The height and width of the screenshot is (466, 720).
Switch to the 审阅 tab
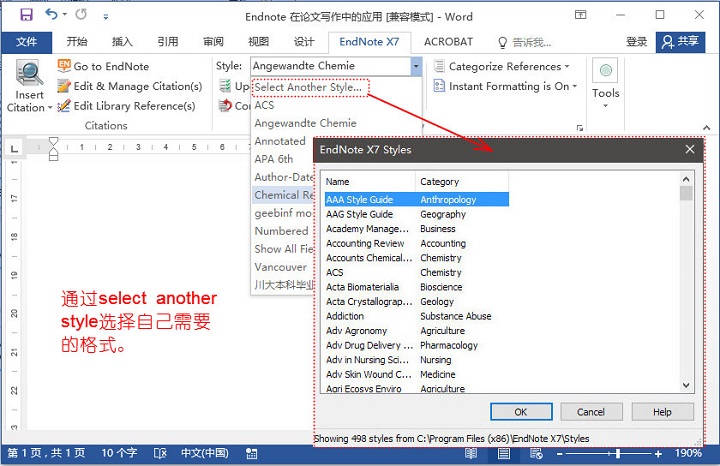(213, 42)
